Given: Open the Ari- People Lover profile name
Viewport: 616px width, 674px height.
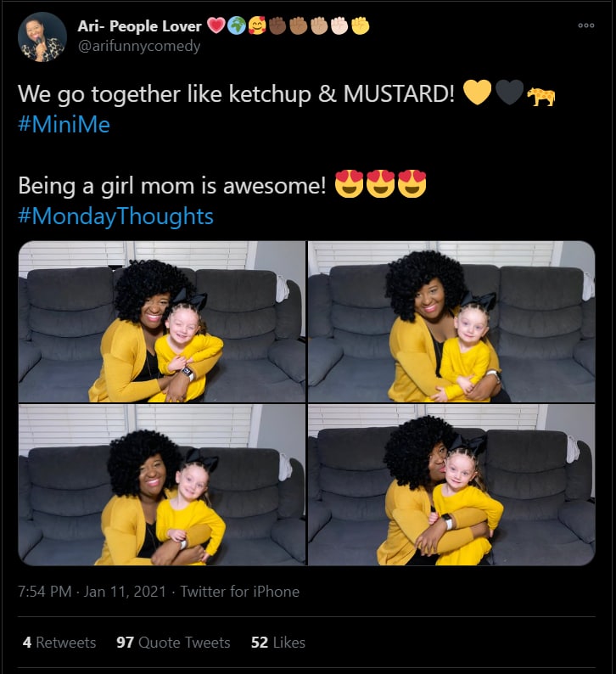Looking at the screenshot, I should [139, 26].
